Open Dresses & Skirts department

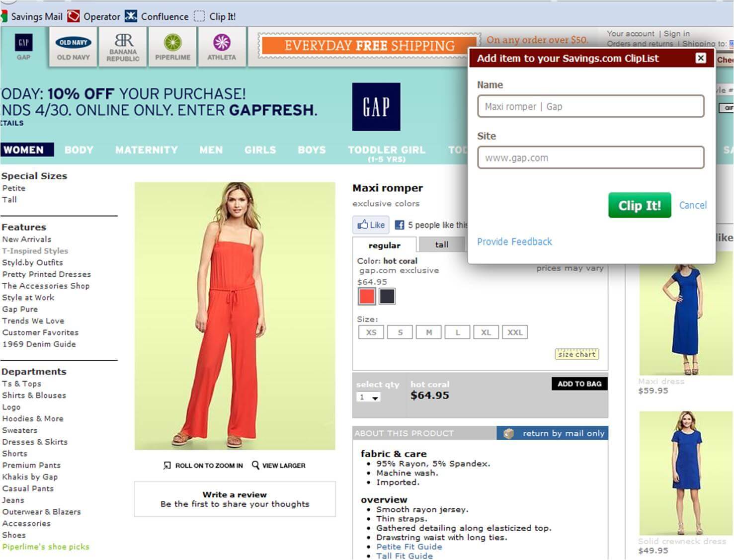coord(35,442)
